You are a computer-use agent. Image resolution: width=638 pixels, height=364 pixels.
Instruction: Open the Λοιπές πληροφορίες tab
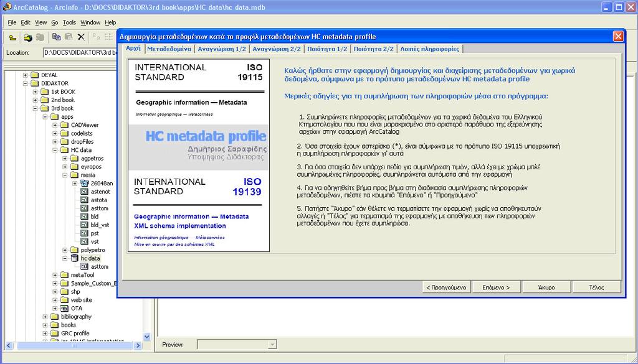(x=430, y=49)
